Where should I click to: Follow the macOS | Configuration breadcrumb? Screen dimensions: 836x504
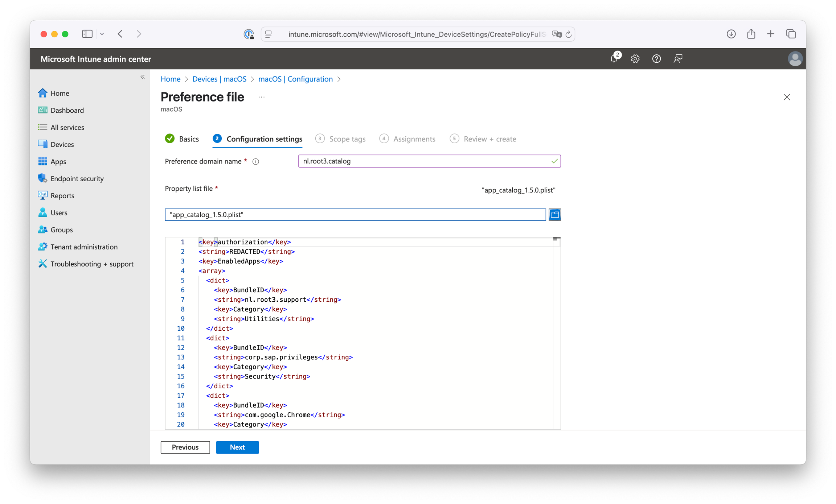coord(295,79)
